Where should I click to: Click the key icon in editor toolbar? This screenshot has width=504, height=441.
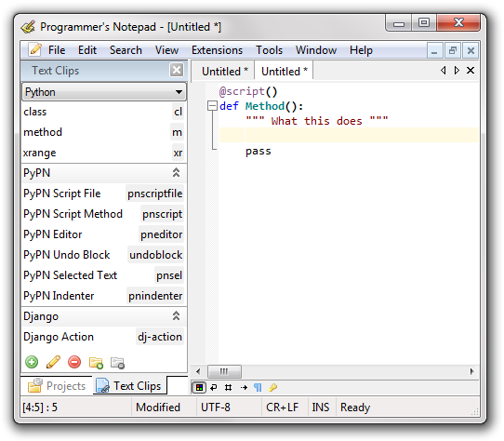click(x=272, y=388)
